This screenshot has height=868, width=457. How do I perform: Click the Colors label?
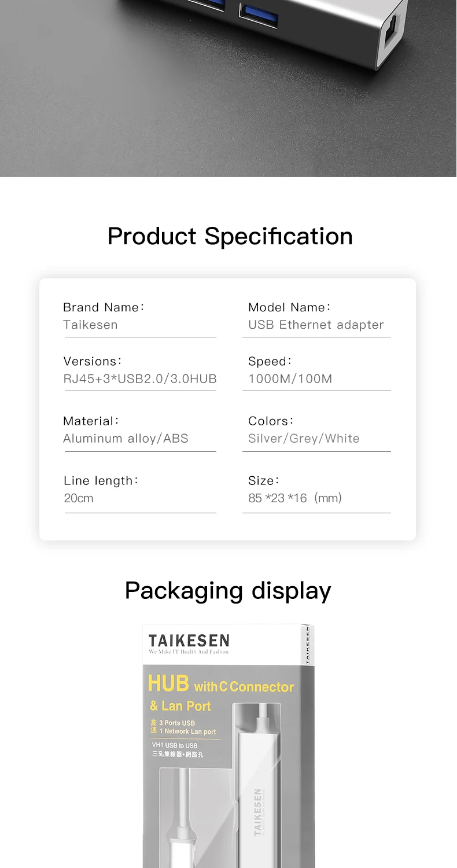tap(270, 421)
